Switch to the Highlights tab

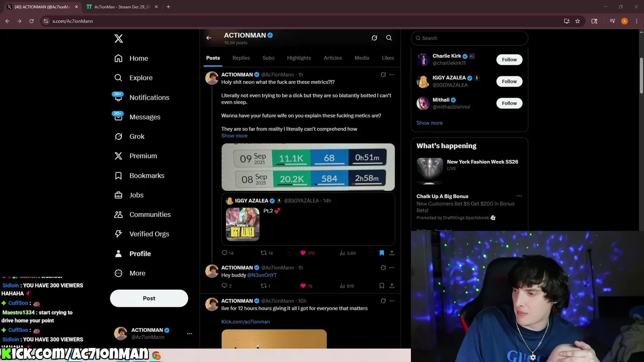tap(299, 58)
